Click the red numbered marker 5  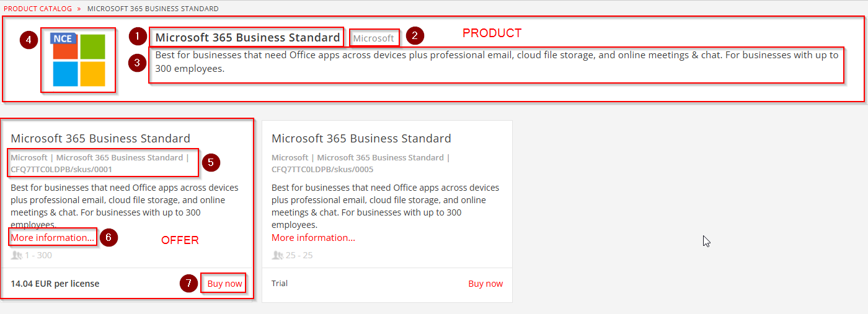click(211, 163)
